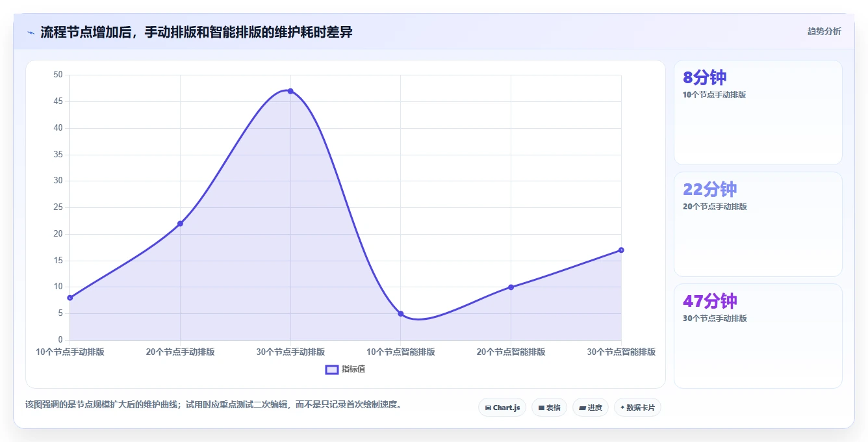
Task: Click x-axis label 30个节点智能排版
Action: click(x=621, y=352)
